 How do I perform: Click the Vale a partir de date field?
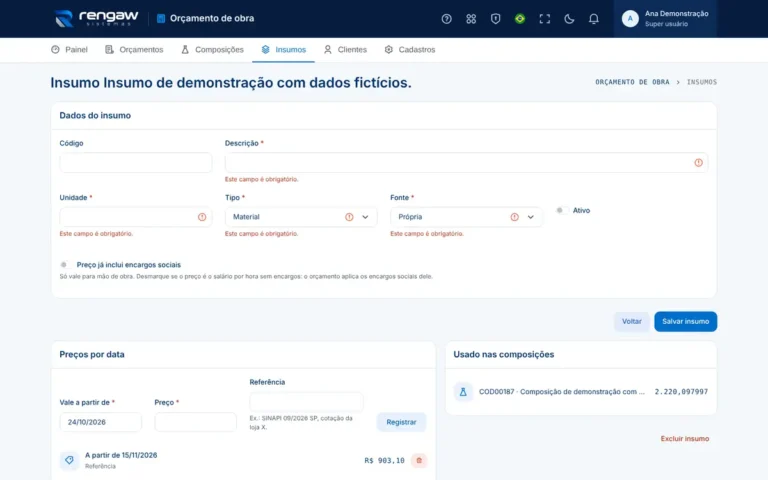tap(100, 422)
